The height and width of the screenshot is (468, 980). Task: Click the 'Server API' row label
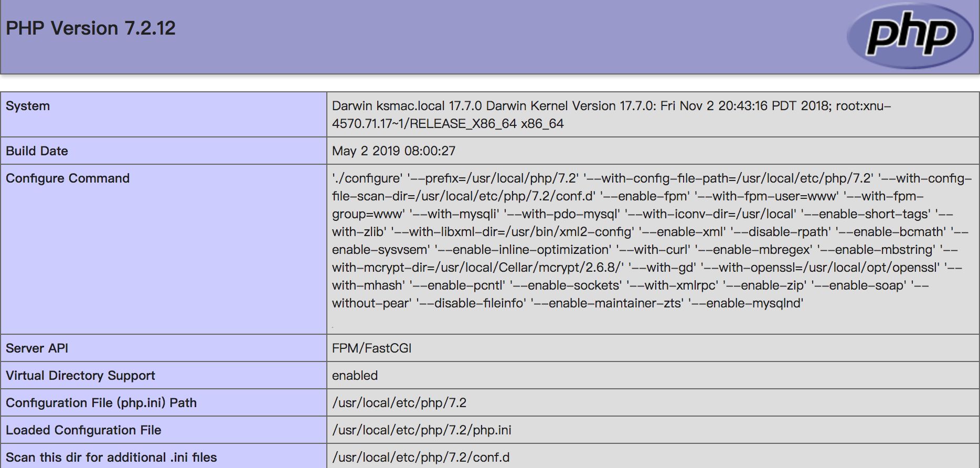(37, 348)
